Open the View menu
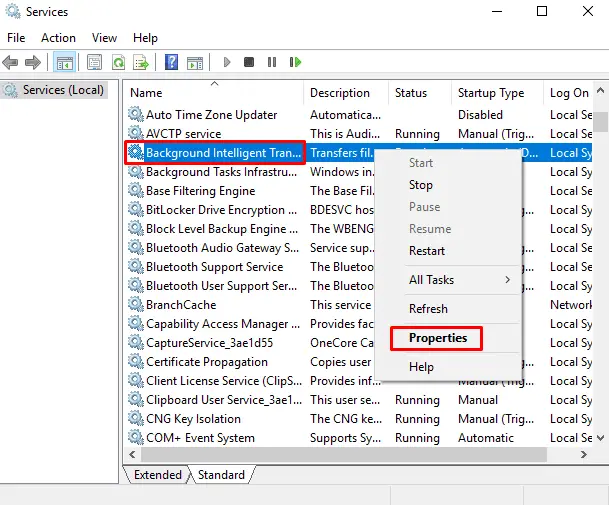This screenshot has height=505, width=609. click(x=104, y=38)
